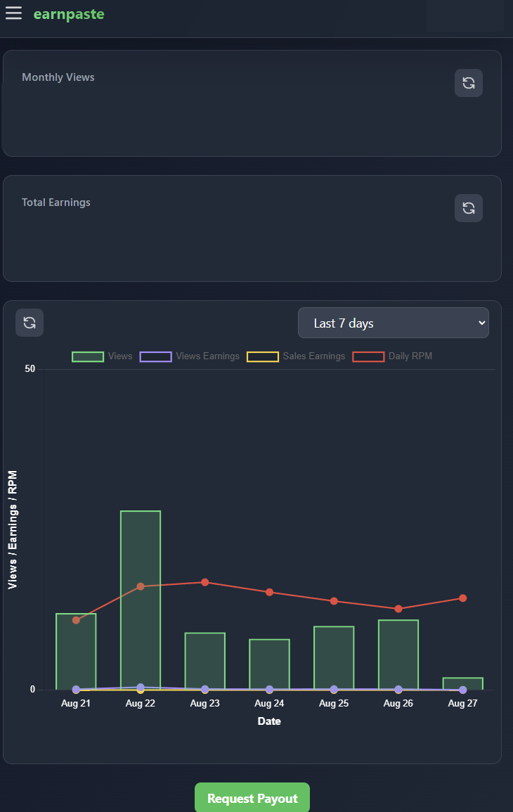The height and width of the screenshot is (812, 513).
Task: Toggle the Daily RPM line visibility
Action: pos(390,356)
